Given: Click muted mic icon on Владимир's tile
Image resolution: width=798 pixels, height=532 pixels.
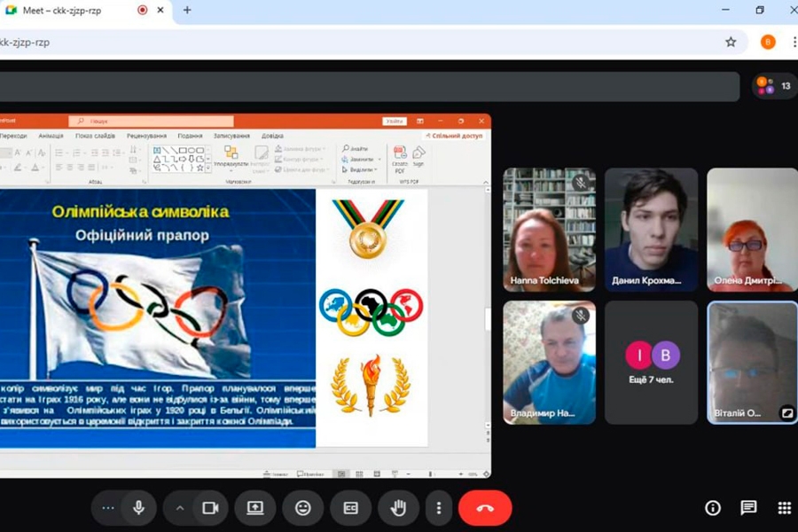Looking at the screenshot, I should click(x=580, y=316).
